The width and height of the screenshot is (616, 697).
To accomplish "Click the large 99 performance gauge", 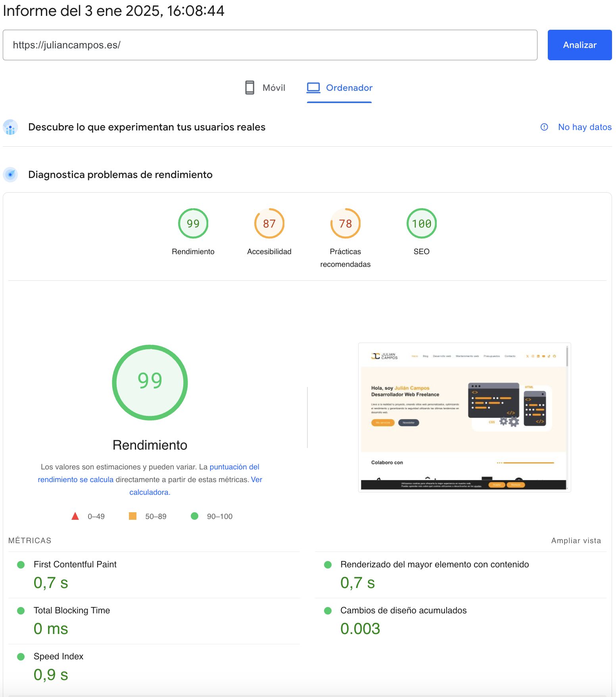I will [x=150, y=382].
